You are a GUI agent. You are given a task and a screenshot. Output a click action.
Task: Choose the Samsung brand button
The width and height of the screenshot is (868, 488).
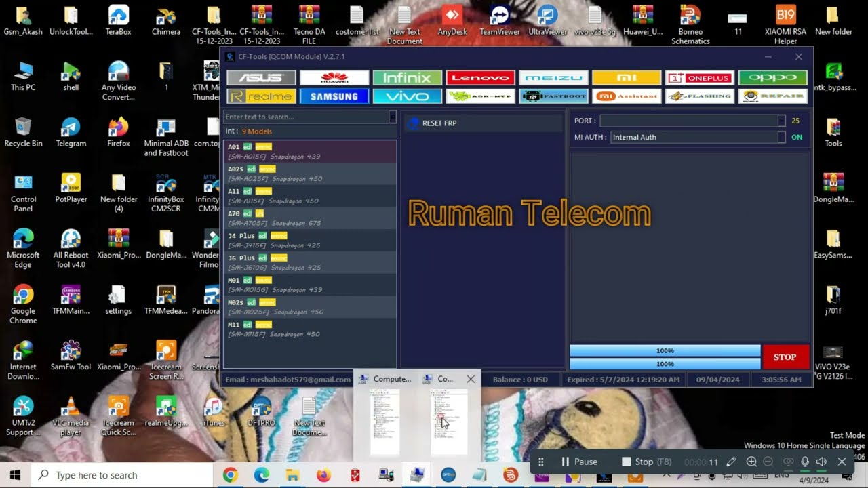click(334, 96)
